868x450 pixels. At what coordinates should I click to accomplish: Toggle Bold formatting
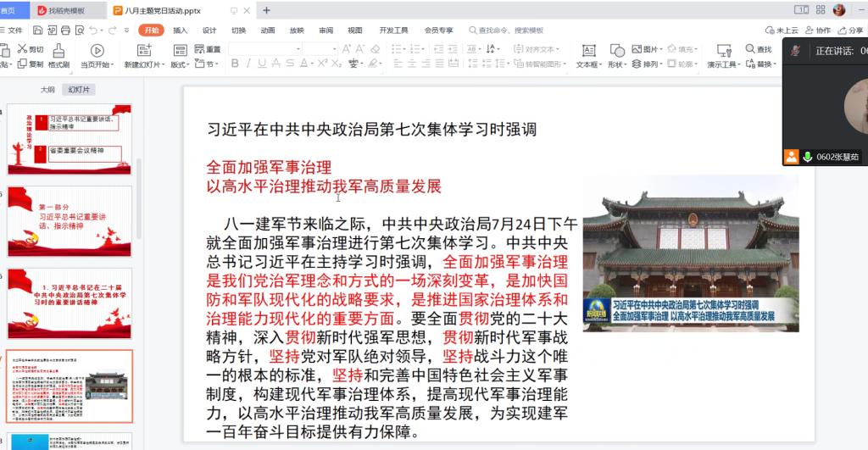(x=235, y=64)
